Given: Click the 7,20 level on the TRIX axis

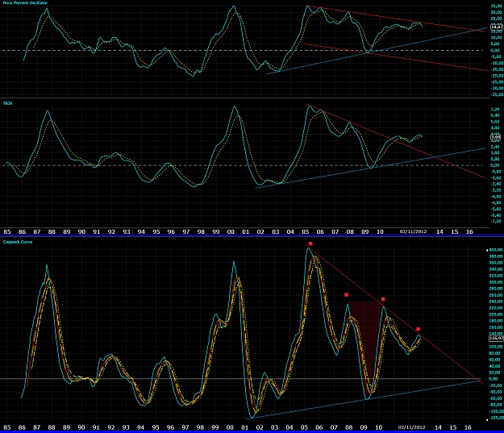Looking at the screenshot, I should tap(495, 110).
